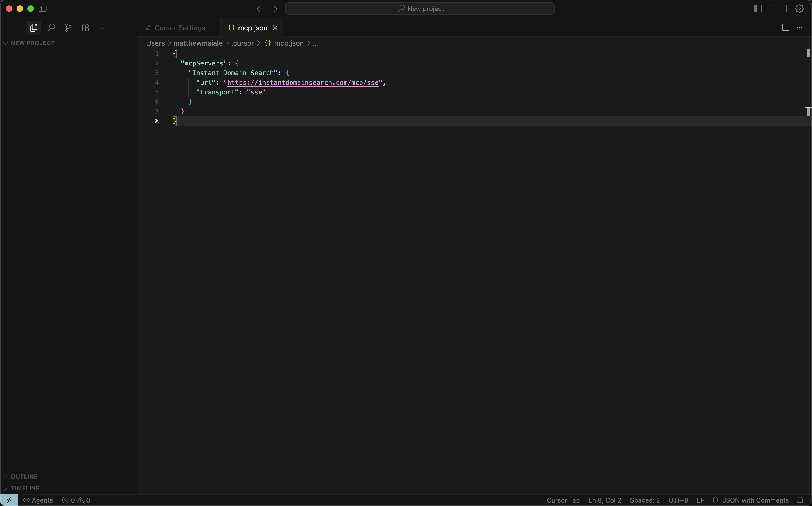Split the editor to the right
This screenshot has width=812, height=506.
click(x=785, y=27)
